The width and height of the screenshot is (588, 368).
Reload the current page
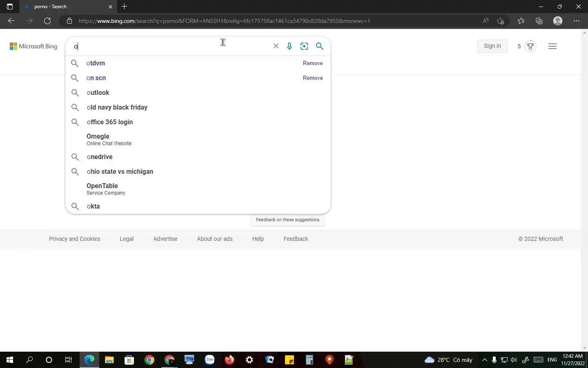[x=47, y=21]
